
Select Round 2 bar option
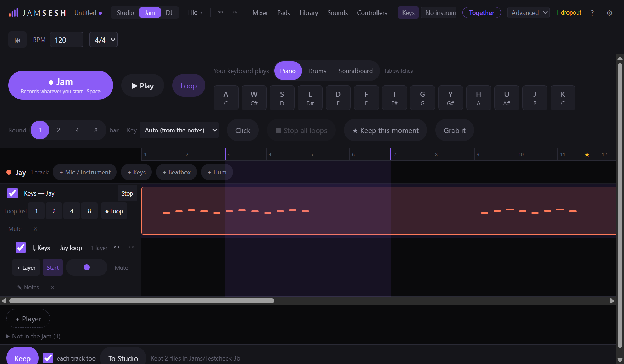[x=59, y=130]
